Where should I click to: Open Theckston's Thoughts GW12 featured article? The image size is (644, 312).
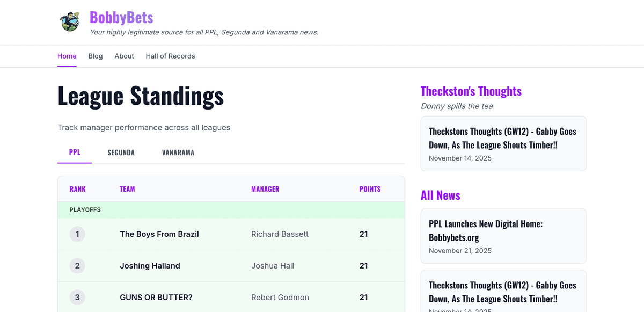(502, 139)
